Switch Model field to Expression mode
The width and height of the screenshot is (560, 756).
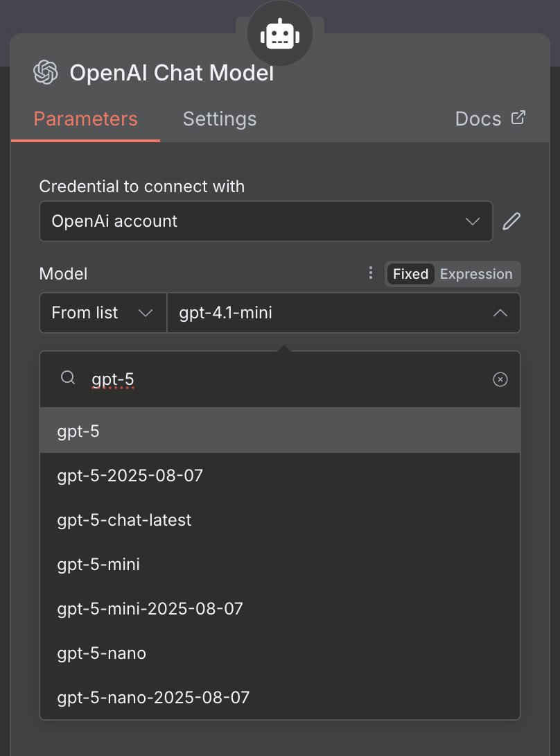pyautogui.click(x=476, y=274)
